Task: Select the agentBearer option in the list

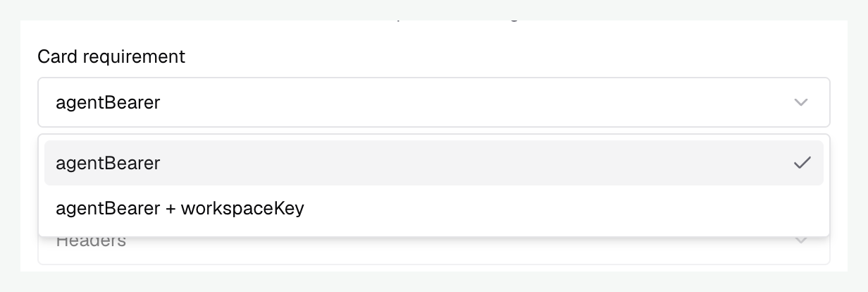Action: (x=434, y=163)
